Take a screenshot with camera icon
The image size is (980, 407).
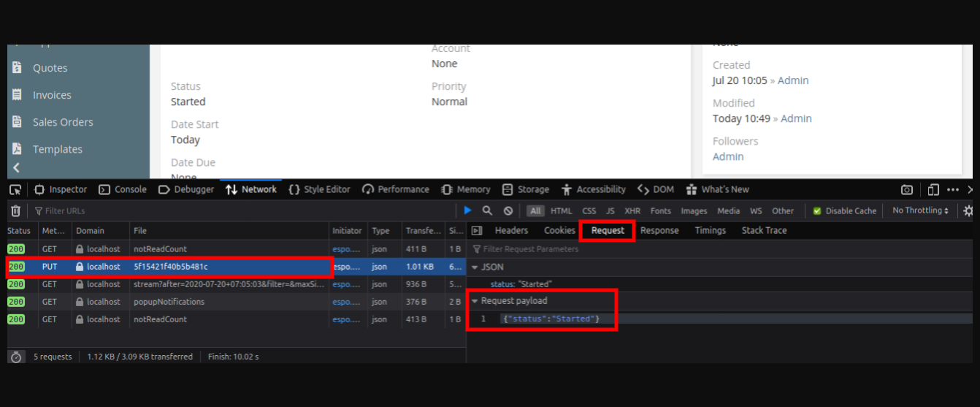coord(906,190)
